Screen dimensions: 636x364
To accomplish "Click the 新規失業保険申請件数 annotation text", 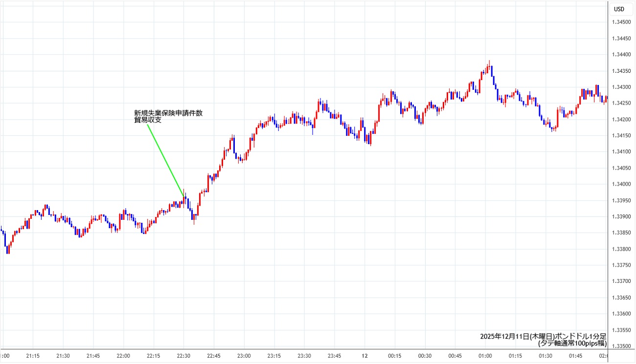I will tap(168, 113).
